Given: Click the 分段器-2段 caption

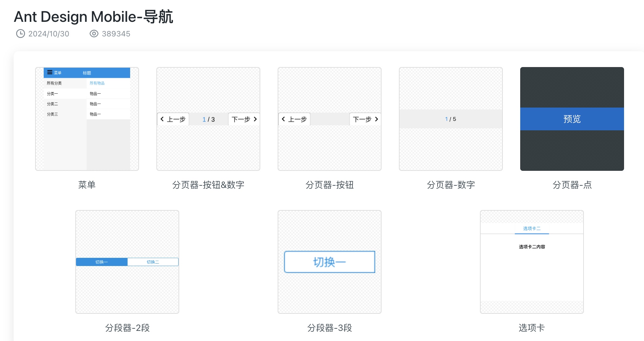Looking at the screenshot, I should [x=127, y=328].
